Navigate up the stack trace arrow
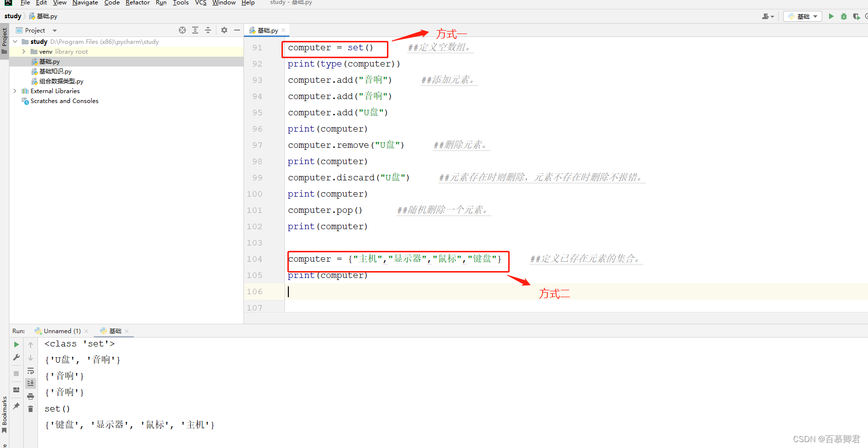The image size is (868, 448). point(31,345)
